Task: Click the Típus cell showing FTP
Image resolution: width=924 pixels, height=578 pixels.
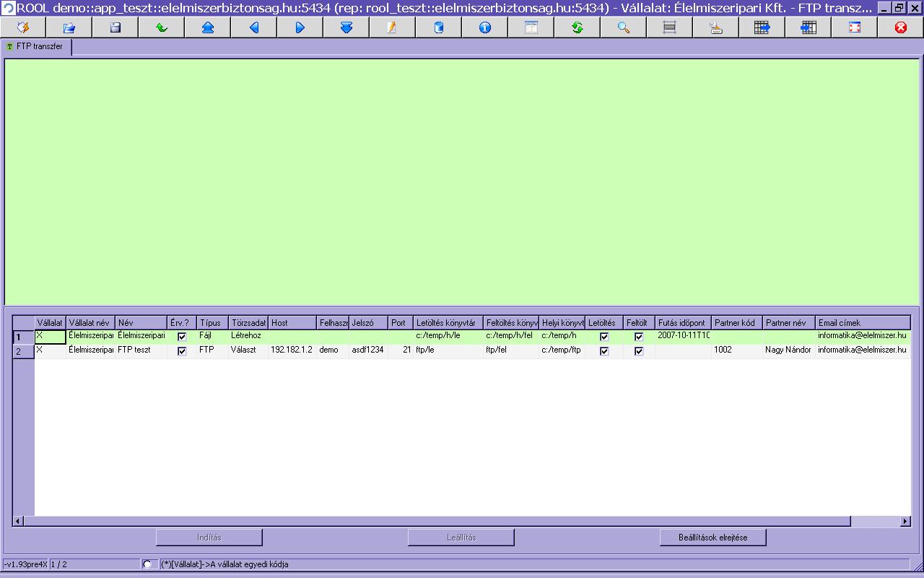Action: click(x=212, y=350)
